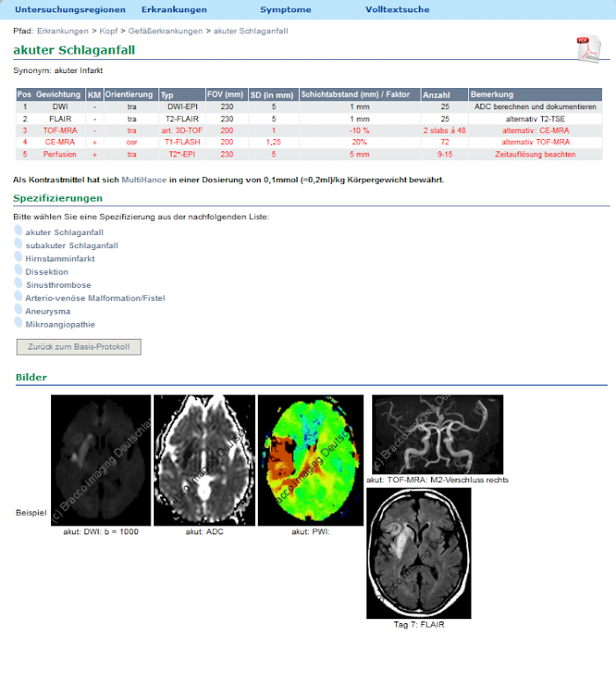Click the 'Synonym: akuter Infarkt' text
The height and width of the screenshot is (684, 616).
click(58, 70)
